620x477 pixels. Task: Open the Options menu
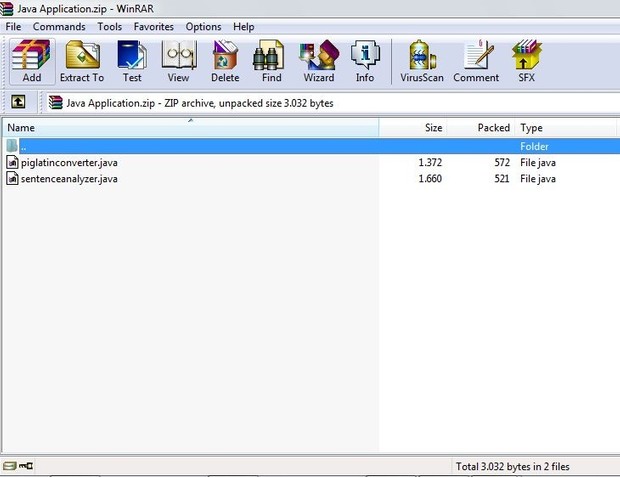(x=203, y=26)
